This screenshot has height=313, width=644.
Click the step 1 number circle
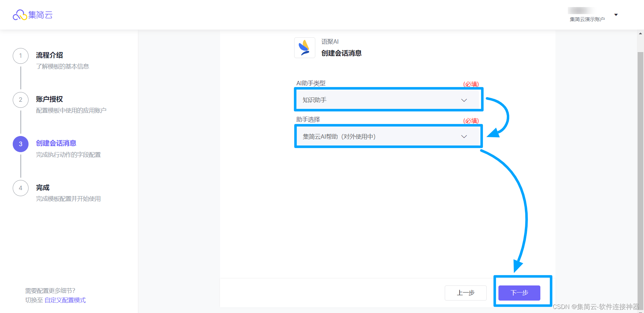click(20, 56)
